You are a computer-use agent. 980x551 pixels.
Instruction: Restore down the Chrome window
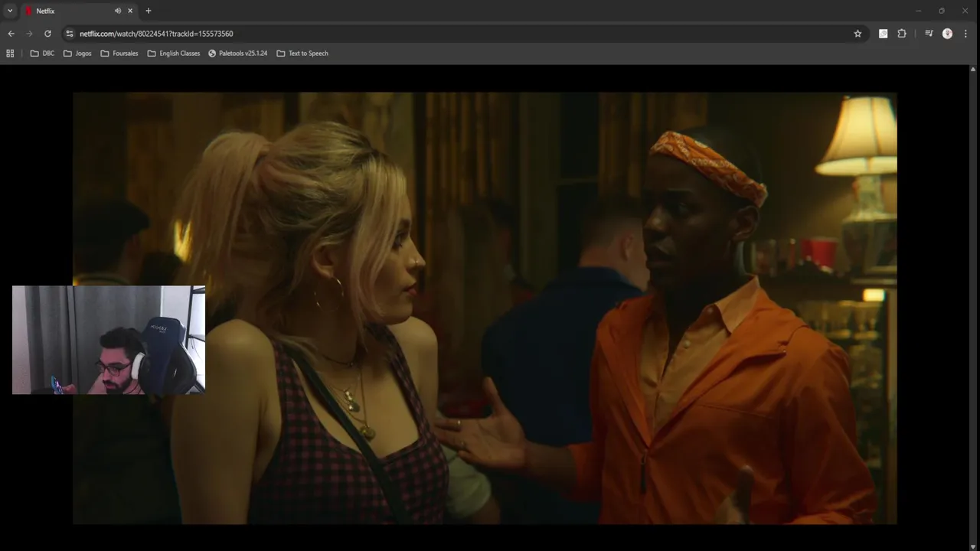click(x=942, y=11)
